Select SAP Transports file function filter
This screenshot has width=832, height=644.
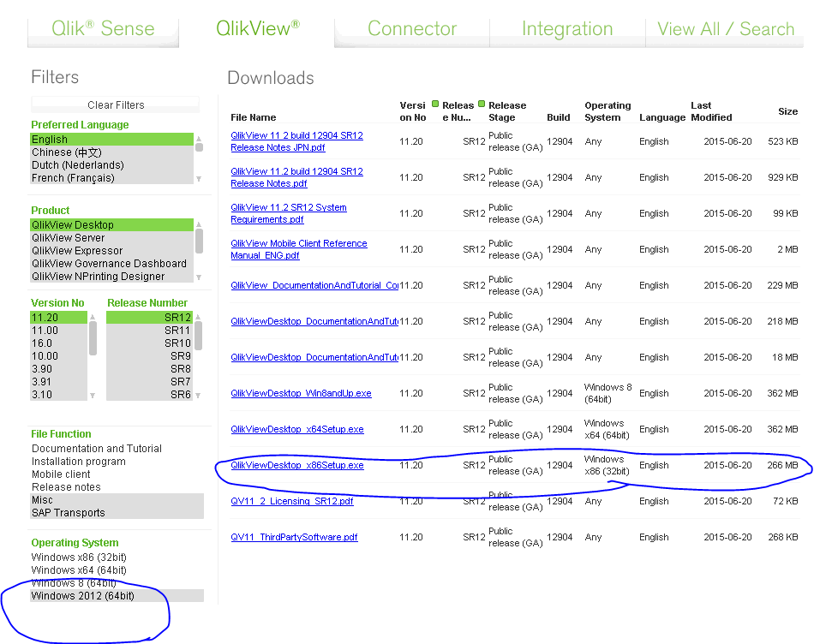point(117,512)
